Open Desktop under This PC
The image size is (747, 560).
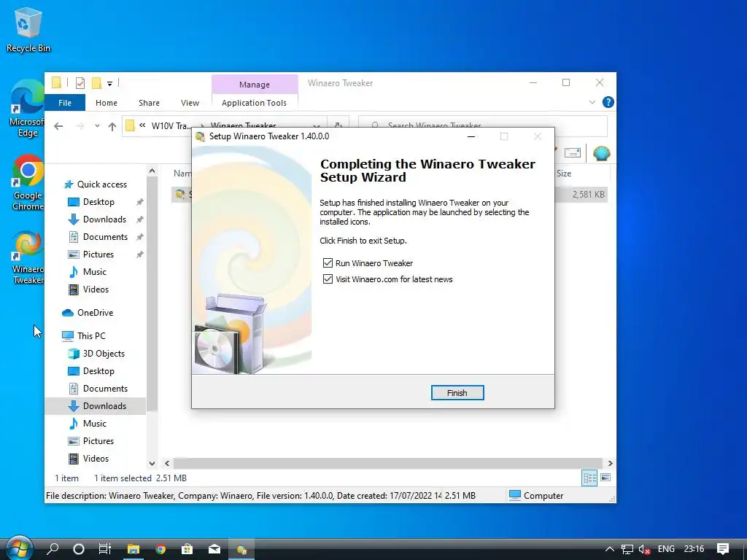point(98,371)
